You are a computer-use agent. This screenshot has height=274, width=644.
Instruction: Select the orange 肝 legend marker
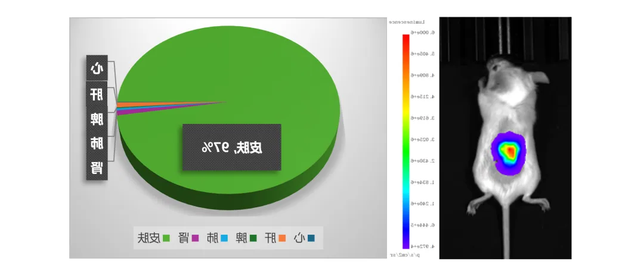point(282,238)
